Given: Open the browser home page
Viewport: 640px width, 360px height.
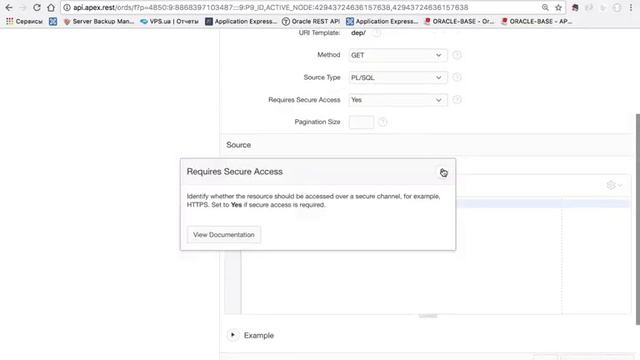Looking at the screenshot, I should tap(51, 7).
